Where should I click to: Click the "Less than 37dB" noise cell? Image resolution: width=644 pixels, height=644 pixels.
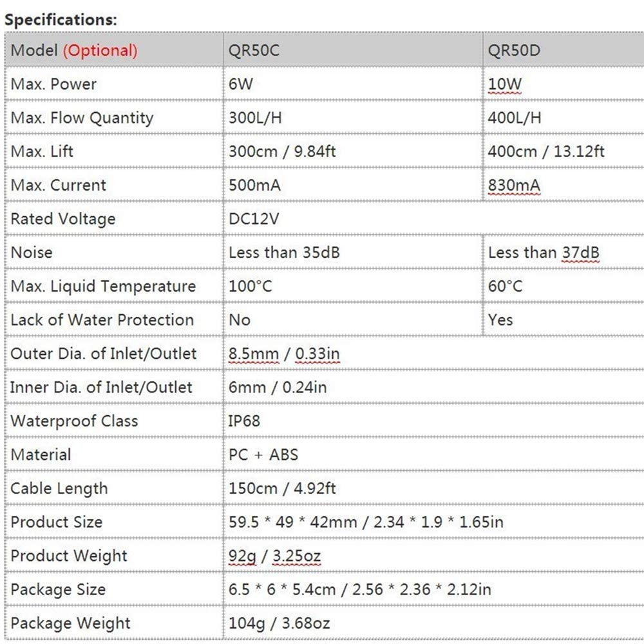point(544,252)
